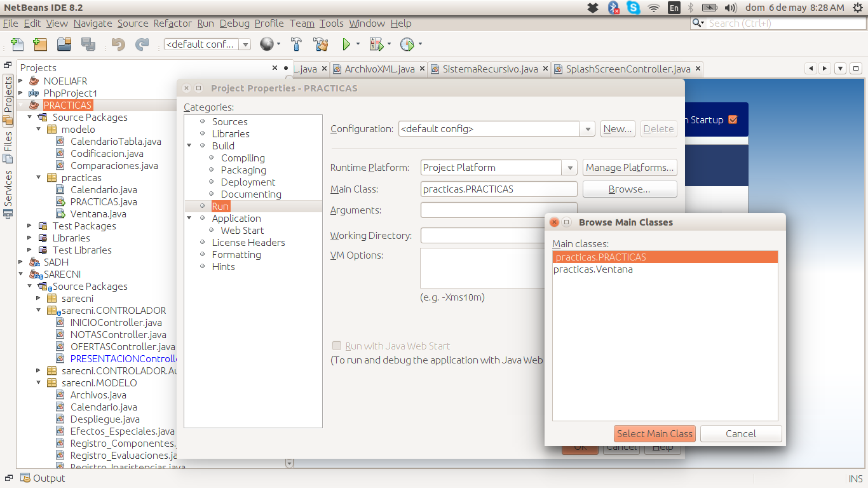Image resolution: width=868 pixels, height=488 pixels.
Task: Click the IDE Search (Ctrl+I) box
Action: click(777, 23)
